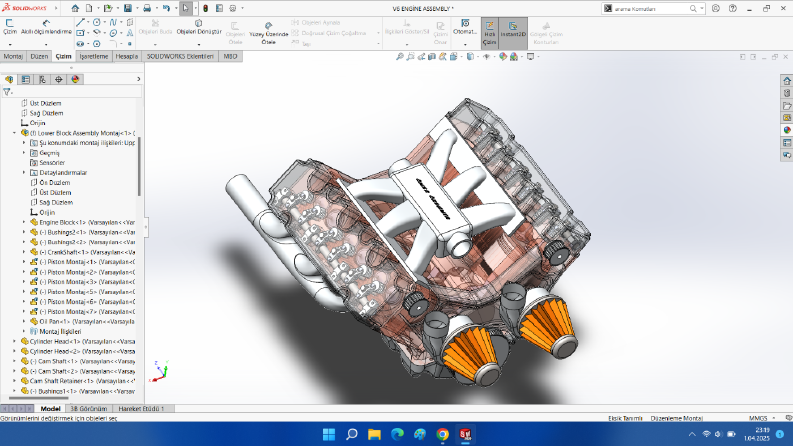Switch to the Düzen ribbon tab

pyautogui.click(x=39, y=56)
